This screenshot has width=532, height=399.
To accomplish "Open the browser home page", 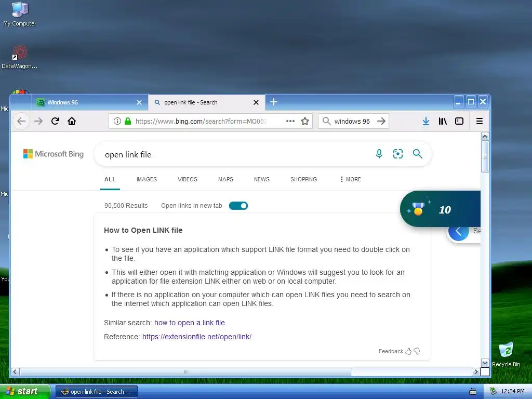I will (x=72, y=121).
